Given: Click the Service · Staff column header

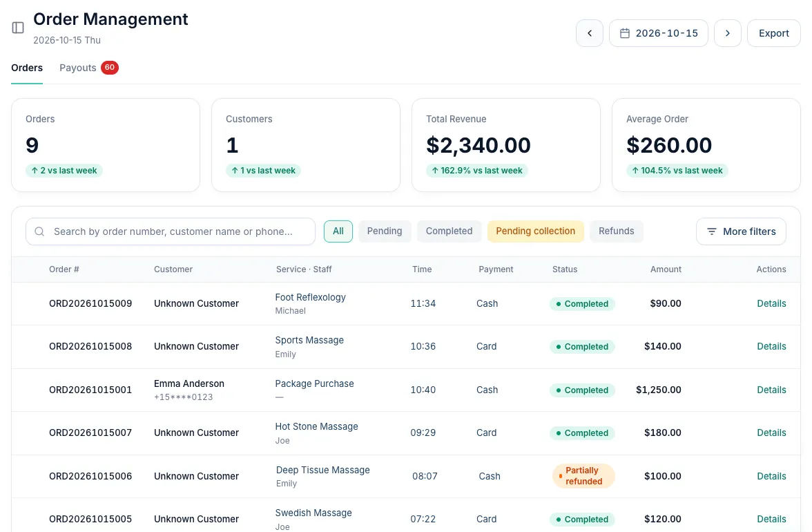Looking at the screenshot, I should pyautogui.click(x=304, y=269).
